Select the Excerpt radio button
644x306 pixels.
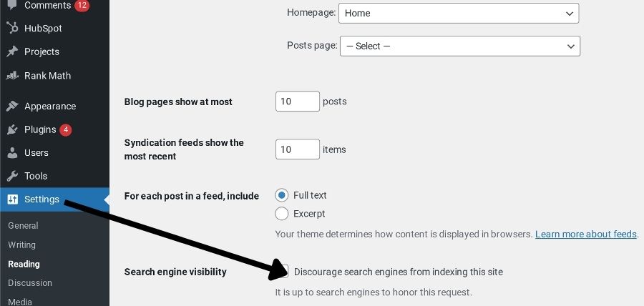(281, 214)
